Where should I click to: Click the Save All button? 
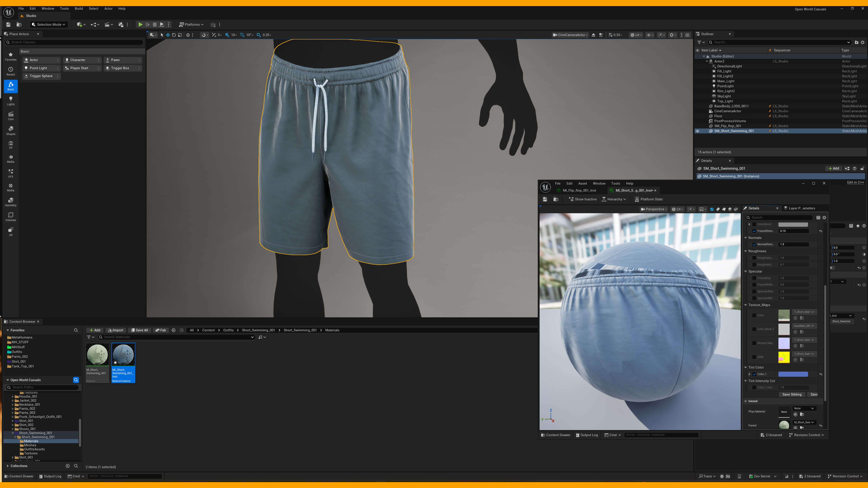click(x=139, y=330)
